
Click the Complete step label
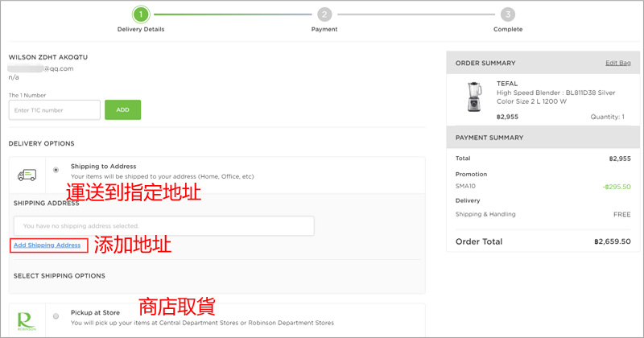507,30
